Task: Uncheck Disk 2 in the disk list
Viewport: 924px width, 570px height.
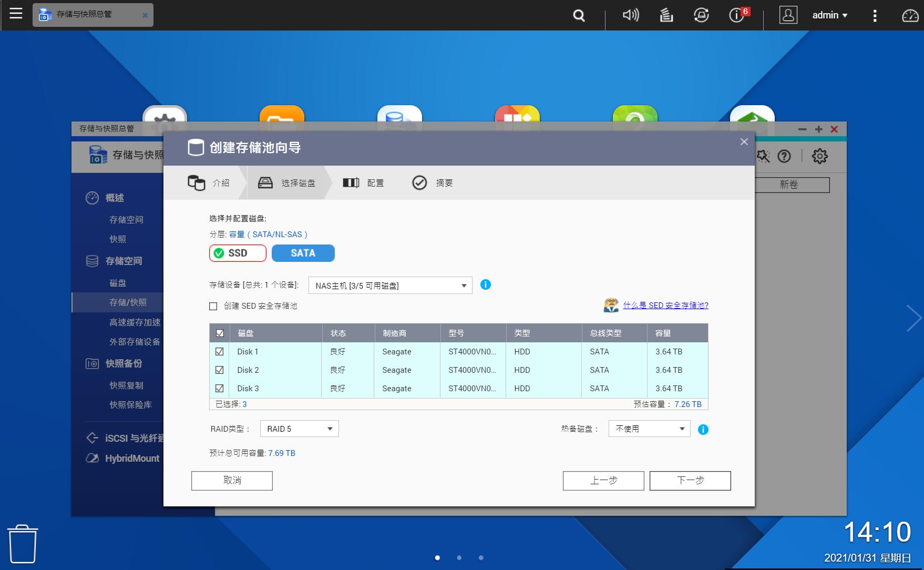Action: (220, 370)
